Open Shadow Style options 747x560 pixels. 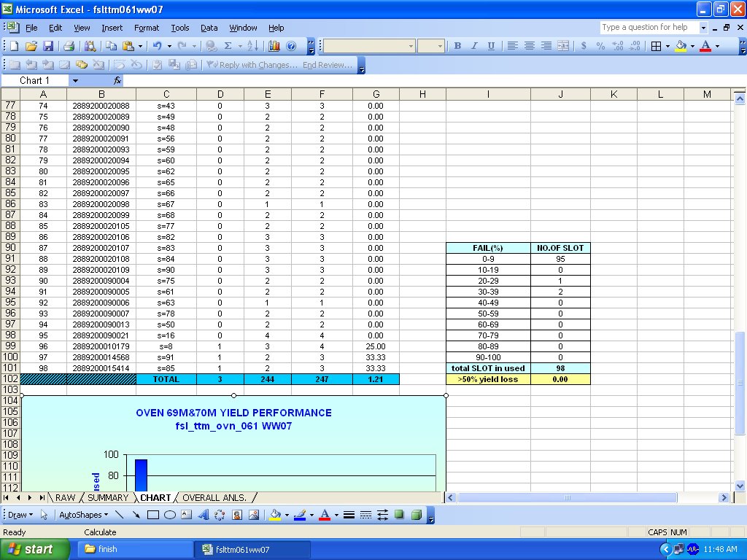pyautogui.click(x=399, y=515)
